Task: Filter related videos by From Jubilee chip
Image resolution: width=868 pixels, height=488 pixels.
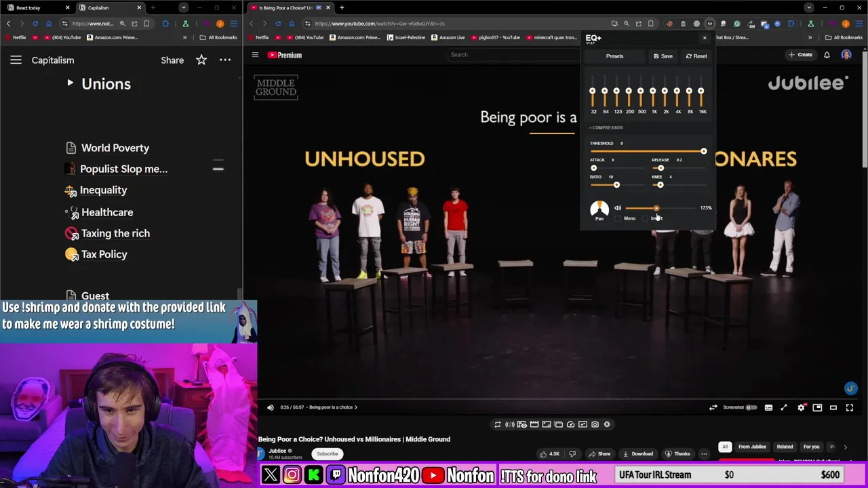Action: pyautogui.click(x=752, y=447)
